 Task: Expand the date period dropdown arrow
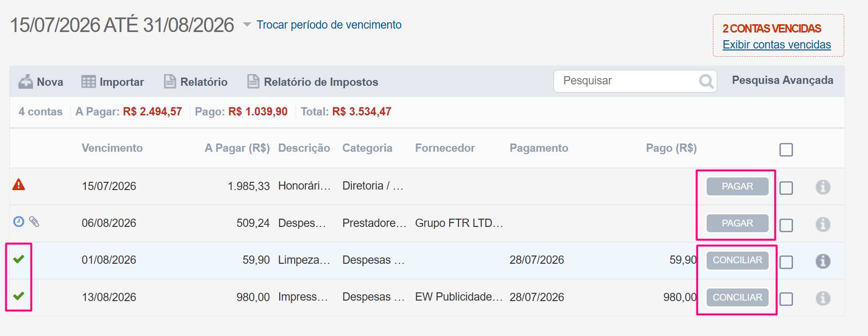[x=247, y=24]
